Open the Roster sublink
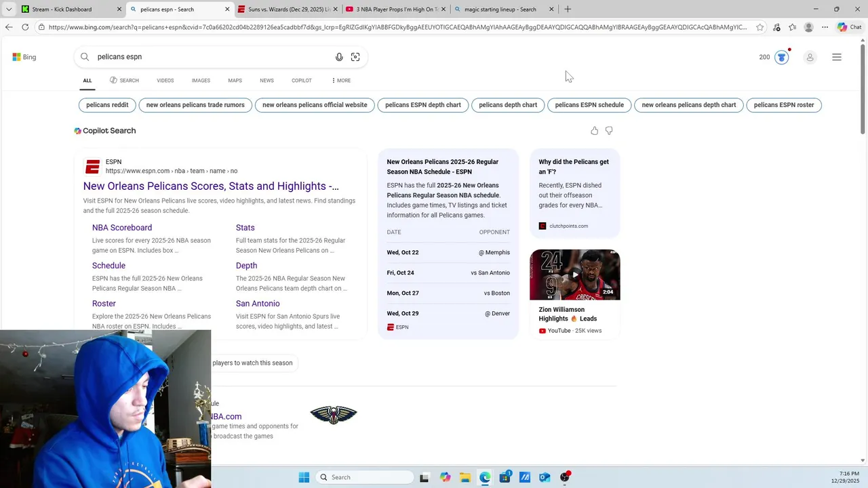 click(x=104, y=304)
